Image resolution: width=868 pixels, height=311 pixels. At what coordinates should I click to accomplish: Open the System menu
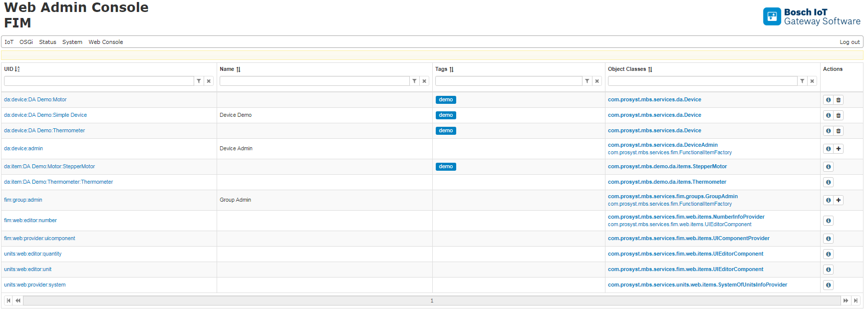point(72,42)
